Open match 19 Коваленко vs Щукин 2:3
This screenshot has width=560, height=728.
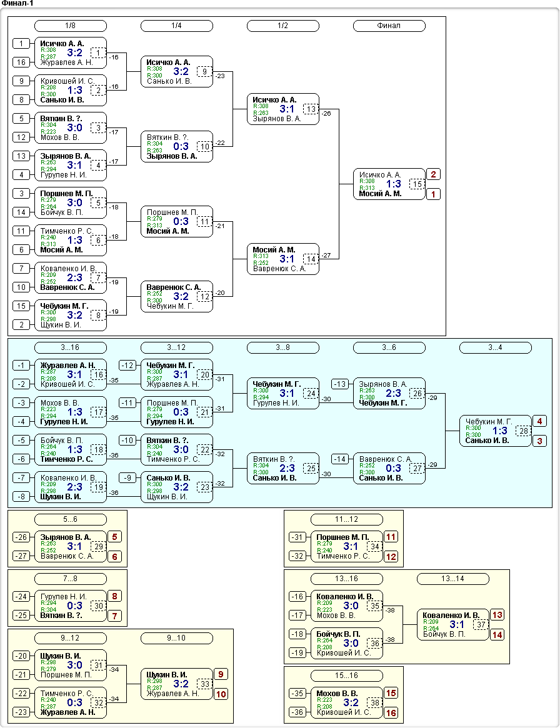(71, 487)
